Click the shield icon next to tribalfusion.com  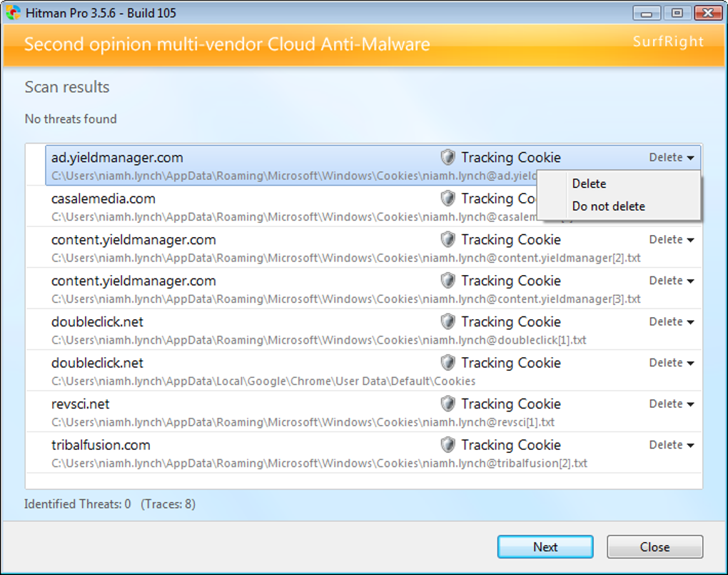(x=448, y=445)
